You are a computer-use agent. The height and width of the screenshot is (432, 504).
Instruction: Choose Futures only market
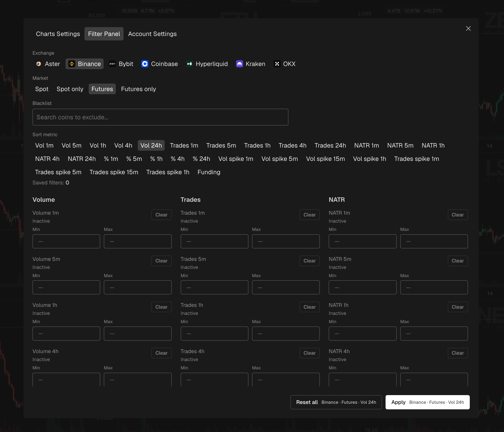(138, 89)
